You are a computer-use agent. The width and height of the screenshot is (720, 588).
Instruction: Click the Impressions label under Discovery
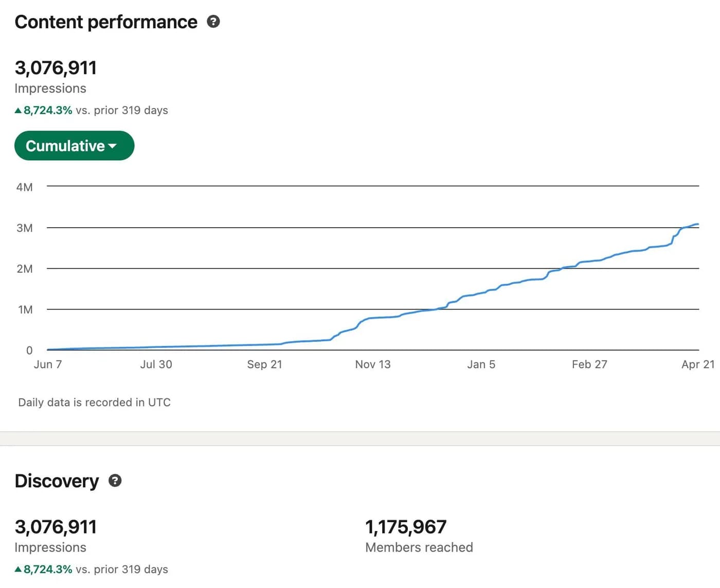(50, 547)
